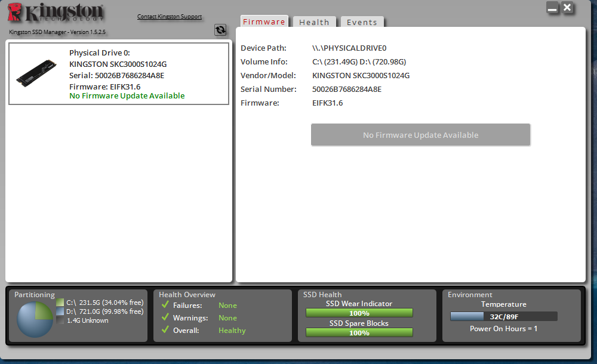Click the Temperature label
Image resolution: width=597 pixels, height=364 pixels.
tap(503, 304)
